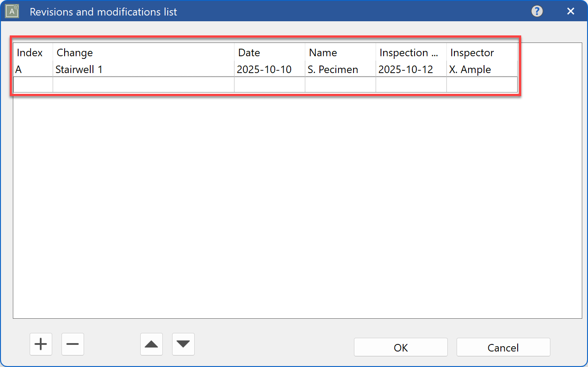Click the Inspection date column header
Viewport: 588px width, 367px height.
click(411, 53)
